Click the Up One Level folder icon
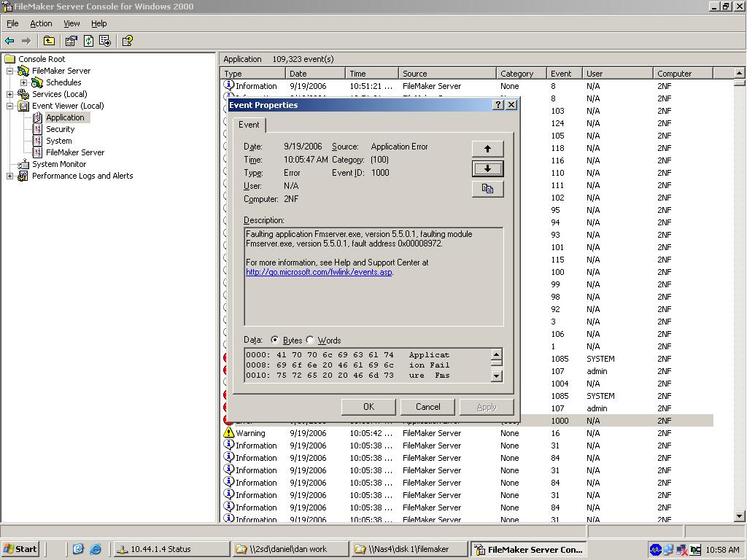 coord(49,41)
